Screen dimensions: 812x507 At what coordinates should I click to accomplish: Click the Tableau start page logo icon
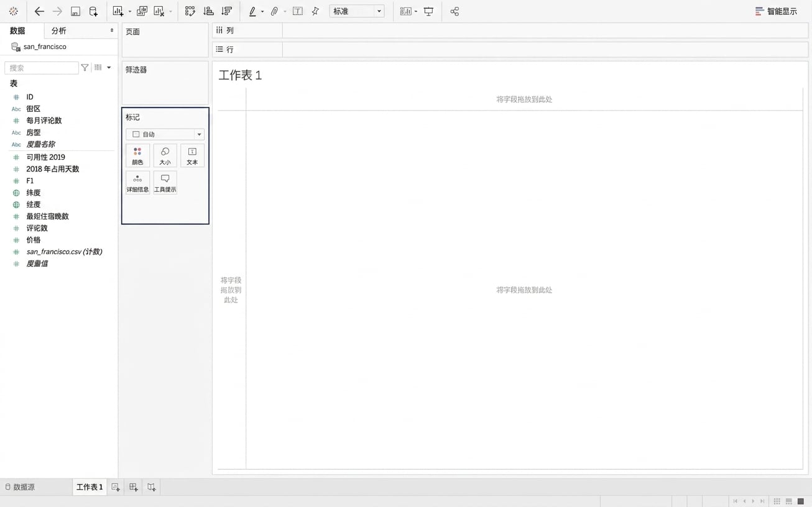point(13,11)
